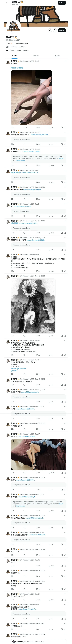Open the three-dot menu on the Jan 13 post
Screen dimensions: 72x644
(65, 340)
